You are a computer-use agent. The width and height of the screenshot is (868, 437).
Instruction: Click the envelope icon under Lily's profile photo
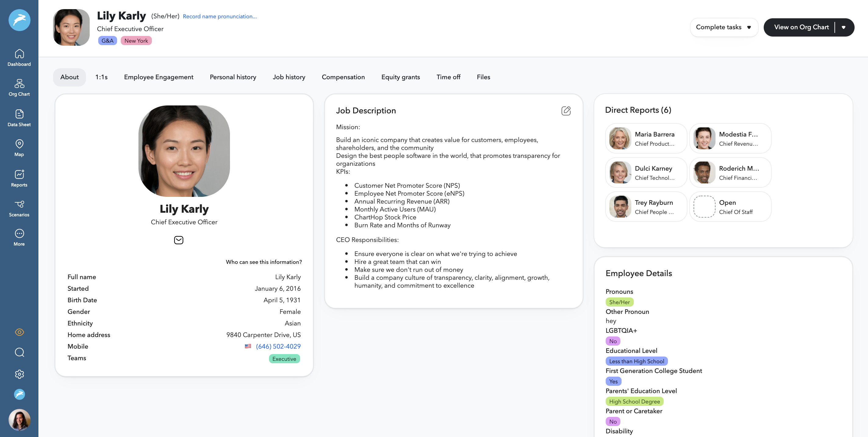pyautogui.click(x=179, y=240)
